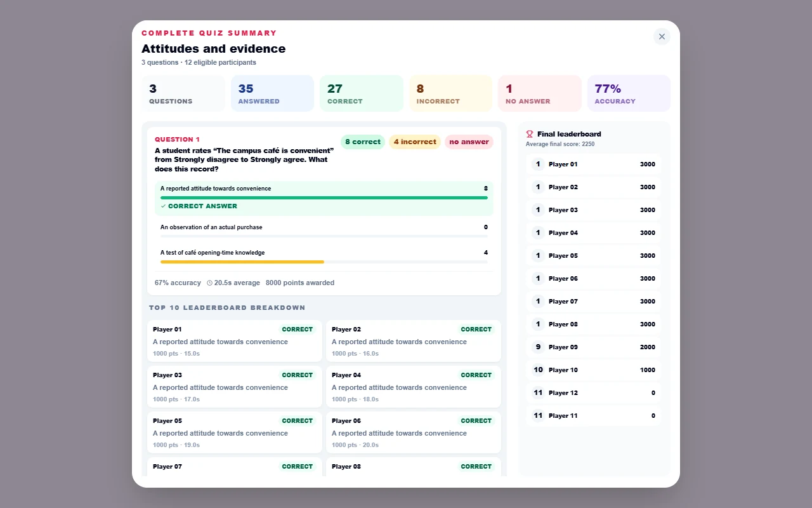Click 'TOP 10 LEADERBOARD BREAKDOWN' heading
Image resolution: width=812 pixels, height=508 pixels.
tap(227, 308)
